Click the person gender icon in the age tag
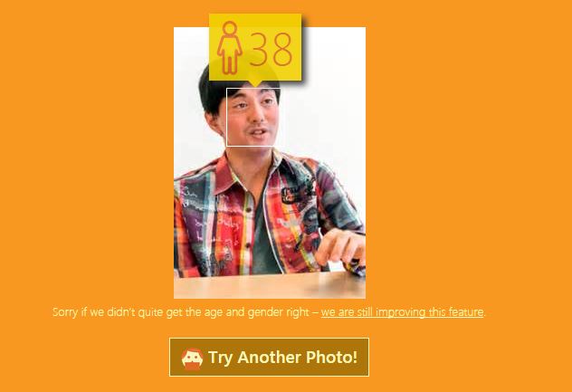The height and width of the screenshot is (392, 572). (x=230, y=48)
